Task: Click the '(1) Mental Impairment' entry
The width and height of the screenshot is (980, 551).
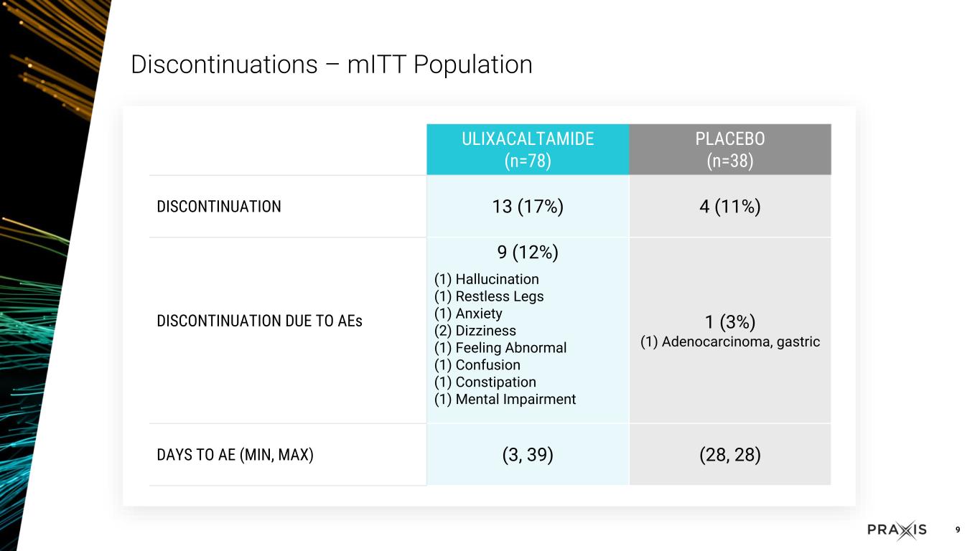Action: coord(505,400)
